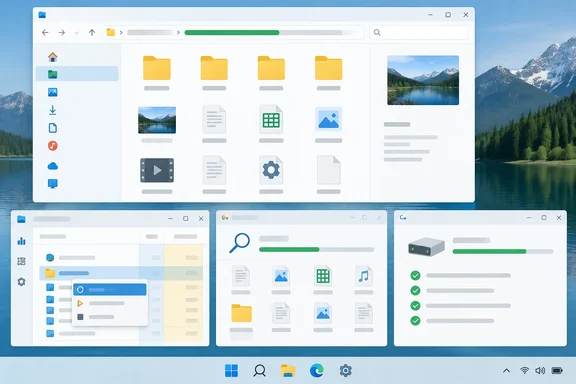Choose the yellow play entry in the context menu

pyautogui.click(x=110, y=303)
